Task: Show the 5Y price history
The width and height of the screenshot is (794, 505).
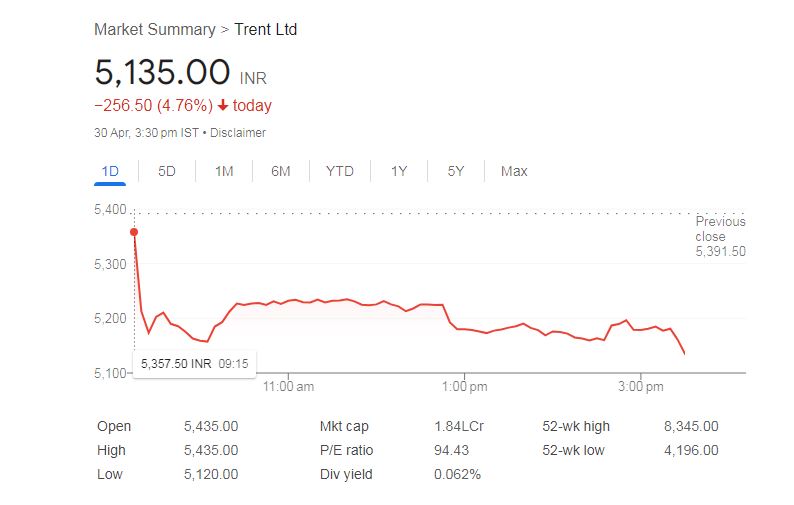Action: [x=456, y=171]
